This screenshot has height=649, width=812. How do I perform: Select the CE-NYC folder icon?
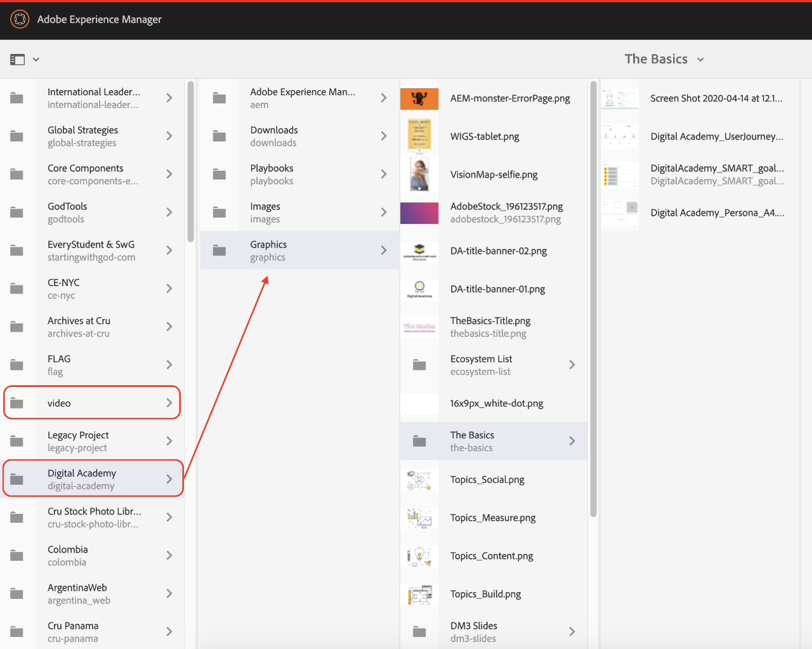(x=17, y=289)
